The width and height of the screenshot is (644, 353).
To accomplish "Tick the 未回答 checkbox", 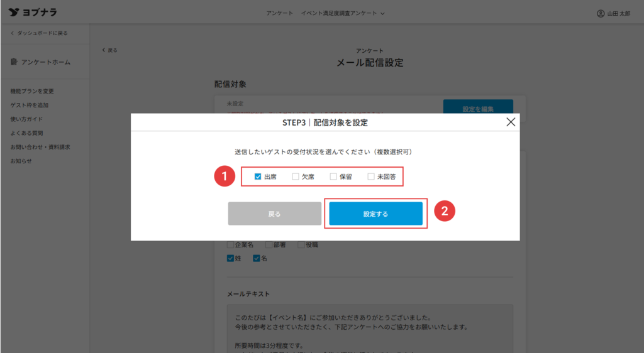I will 371,177.
